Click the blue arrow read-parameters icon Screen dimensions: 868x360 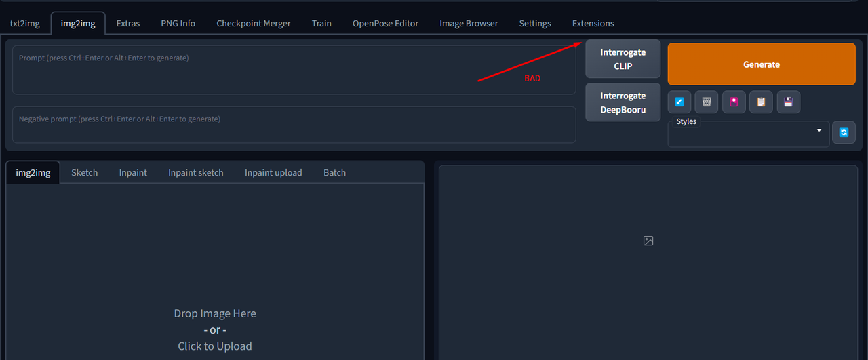(679, 102)
